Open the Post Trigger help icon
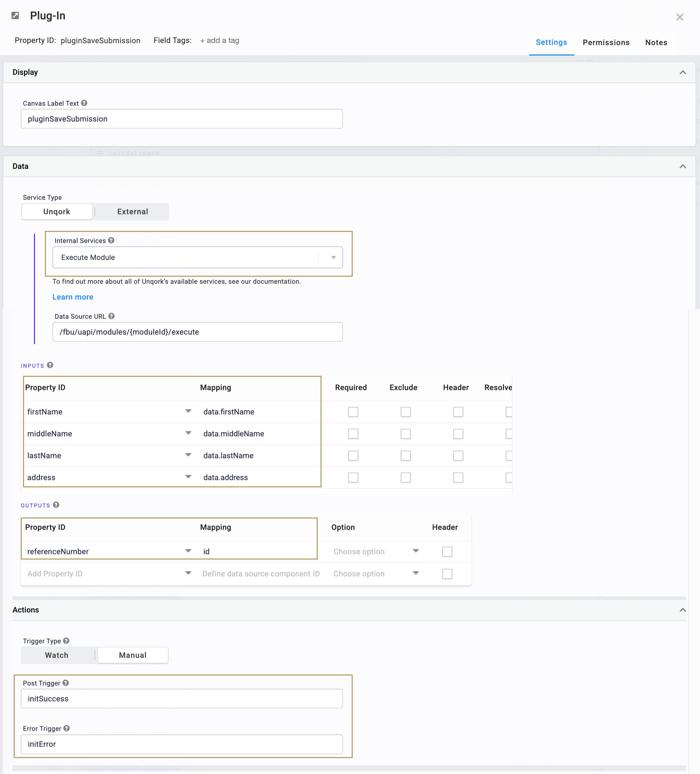This screenshot has height=774, width=700. point(66,683)
